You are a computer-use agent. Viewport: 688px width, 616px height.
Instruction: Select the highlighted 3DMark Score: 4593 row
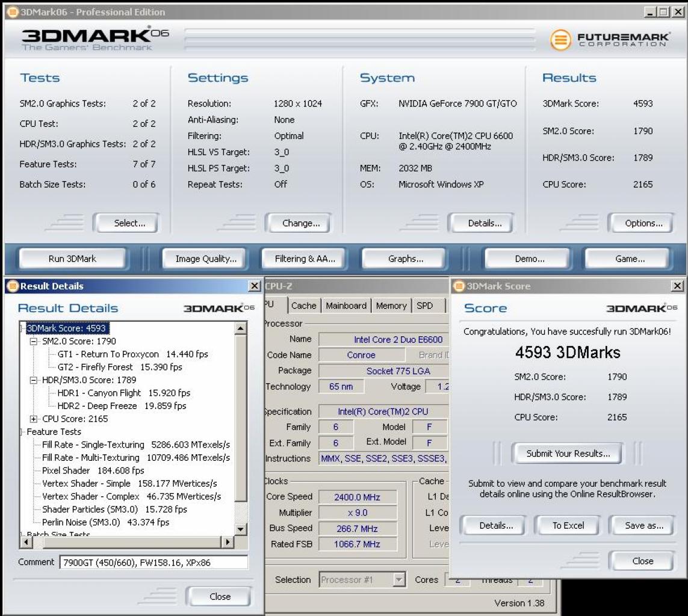pos(67,328)
